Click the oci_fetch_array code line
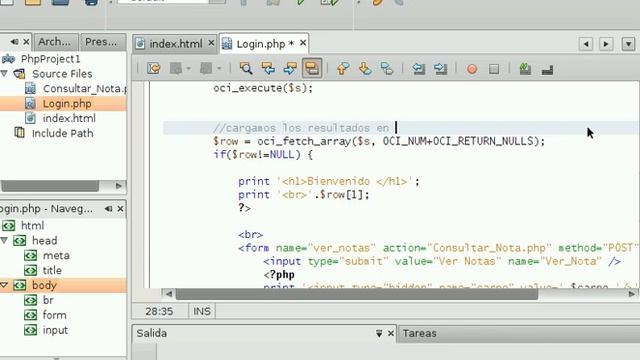This screenshot has height=360, width=640. 379,141
